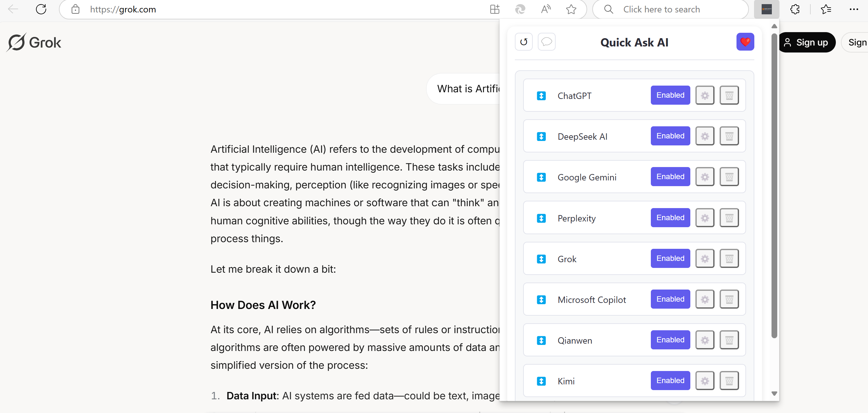This screenshot has width=868, height=413.
Task: Click the browser back arrow
Action: (13, 9)
